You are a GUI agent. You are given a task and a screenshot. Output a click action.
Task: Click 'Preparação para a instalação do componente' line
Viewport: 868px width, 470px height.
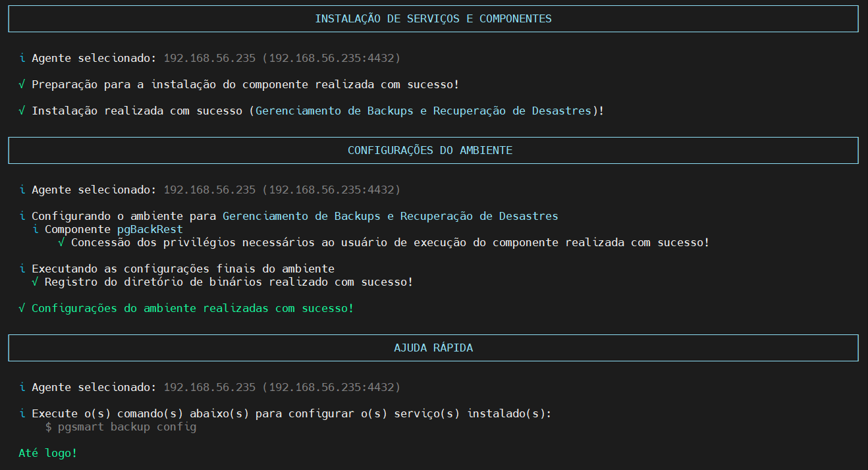[239, 84]
